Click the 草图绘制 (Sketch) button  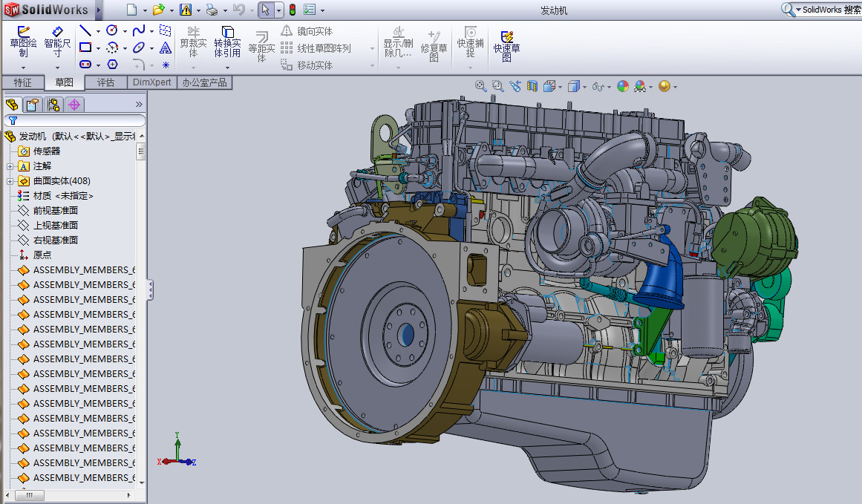coord(23,41)
